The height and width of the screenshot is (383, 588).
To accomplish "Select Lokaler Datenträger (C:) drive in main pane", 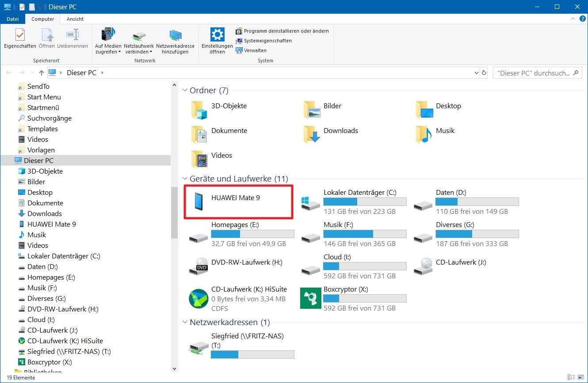I will [x=353, y=202].
